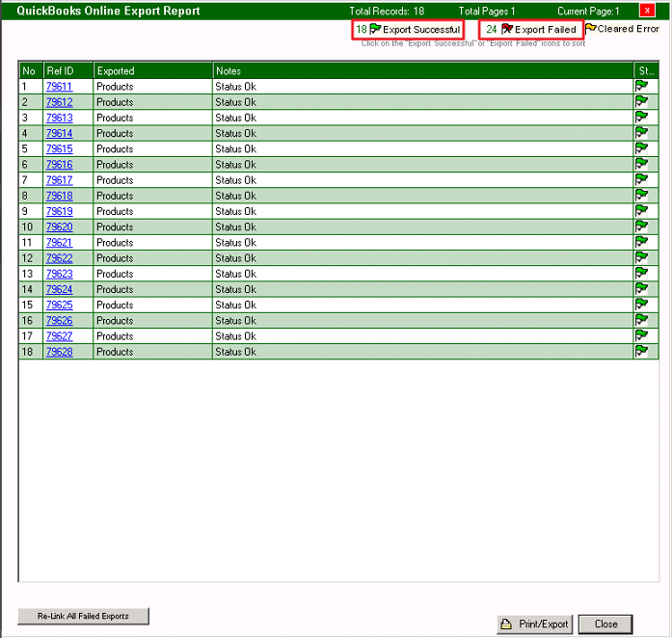Click the green status flag for Ref ID 79622

click(x=641, y=257)
